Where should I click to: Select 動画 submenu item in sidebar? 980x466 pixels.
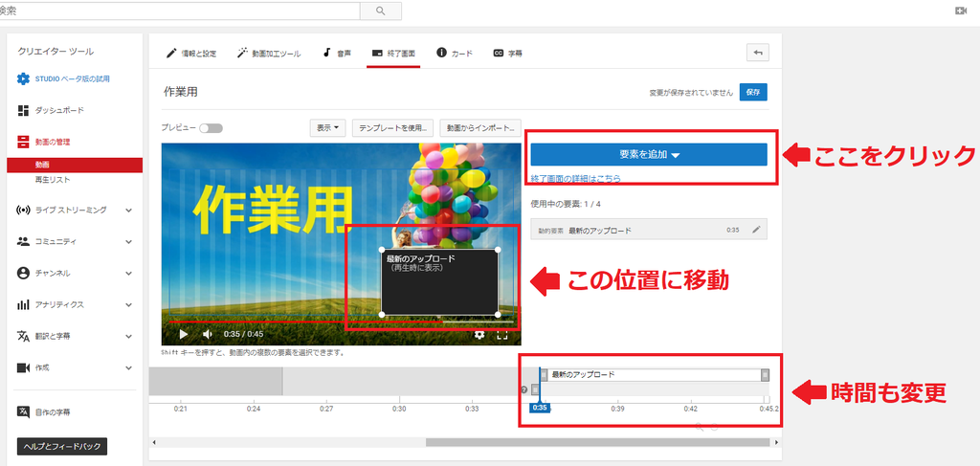[x=75, y=165]
